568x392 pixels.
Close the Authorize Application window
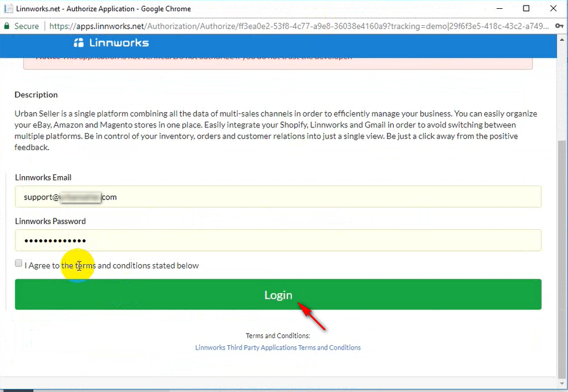coord(555,9)
